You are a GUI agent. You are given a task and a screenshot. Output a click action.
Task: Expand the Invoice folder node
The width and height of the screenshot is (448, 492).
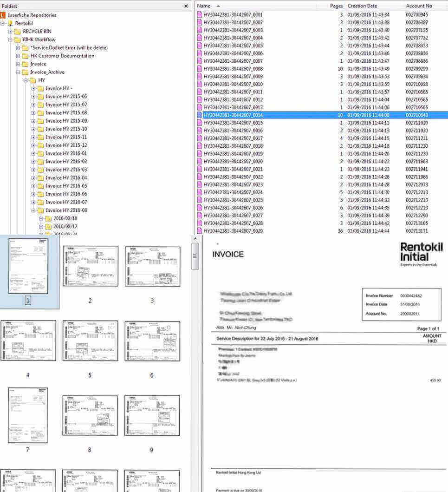pyautogui.click(x=18, y=64)
